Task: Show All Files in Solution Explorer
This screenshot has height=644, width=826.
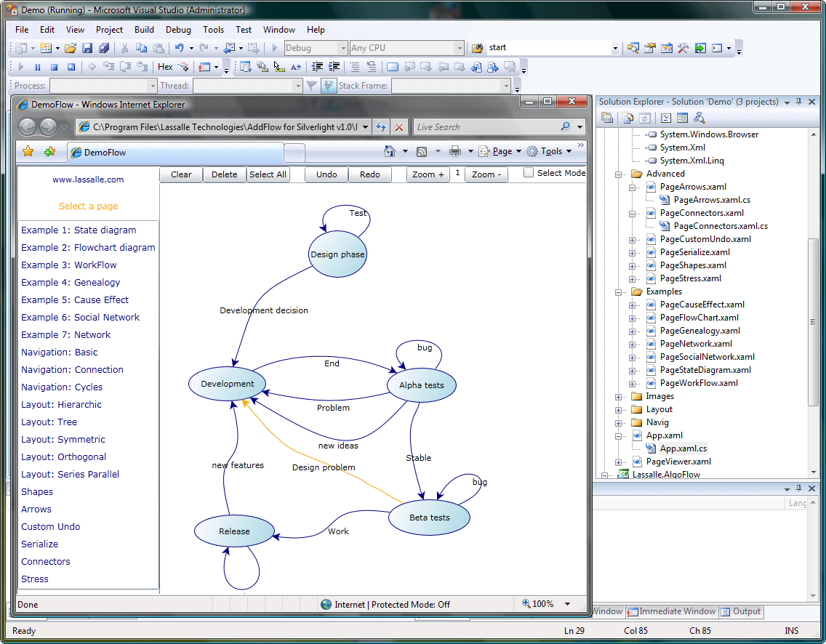Action: 627,117
